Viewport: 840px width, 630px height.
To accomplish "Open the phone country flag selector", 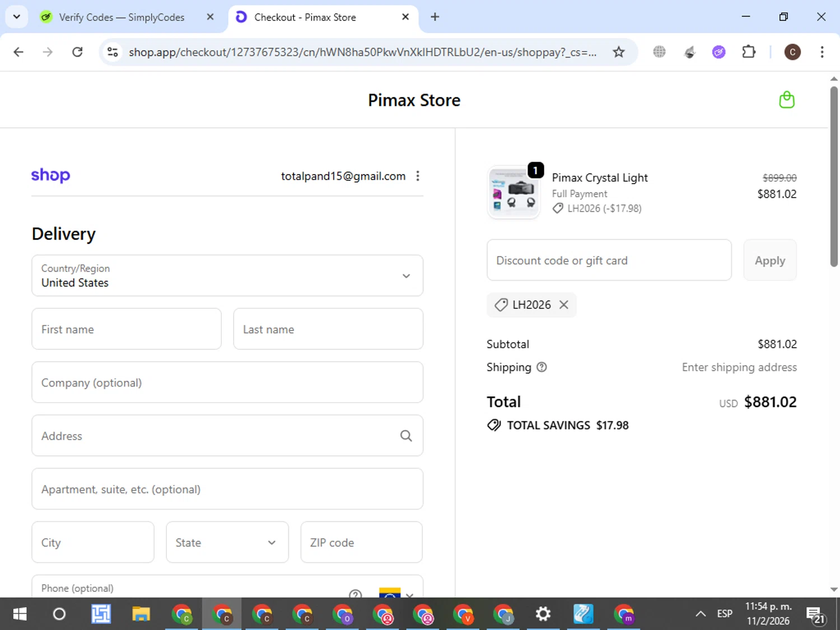I will pyautogui.click(x=396, y=594).
